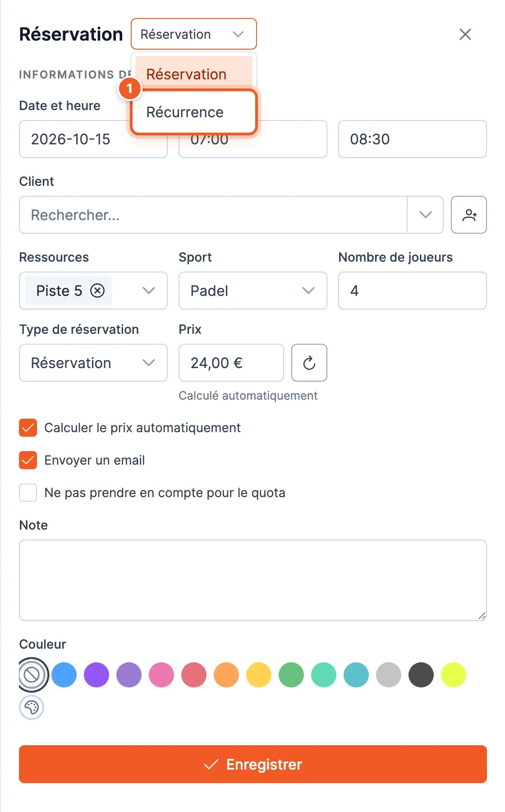Select the no-color swatch icon
This screenshot has height=812, width=505.
[32, 675]
